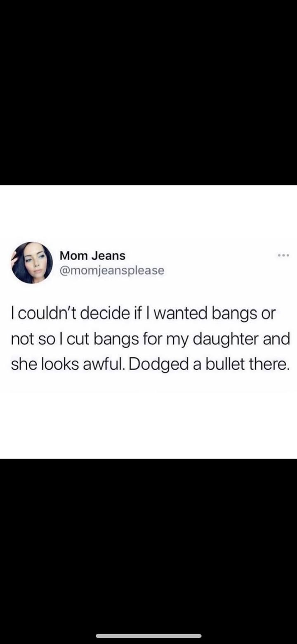The height and width of the screenshot is (644, 297).
Task: Open the Mom Jeans display name
Action: click(x=93, y=256)
